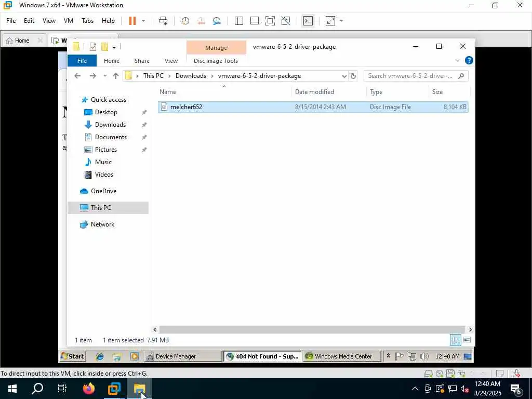532x399 pixels.
Task: Sort by Type column header
Action: click(397, 92)
